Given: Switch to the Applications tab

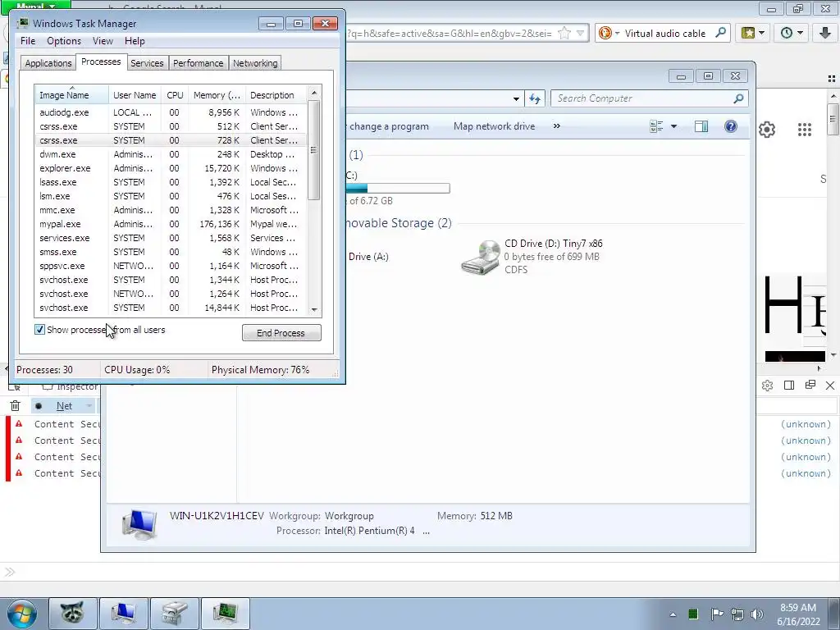Looking at the screenshot, I should 48,63.
